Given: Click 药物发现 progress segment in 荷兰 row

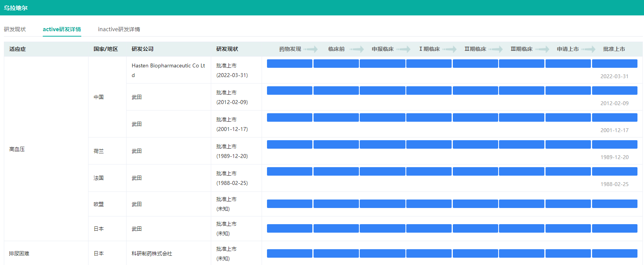Looking at the screenshot, I should (289, 144).
